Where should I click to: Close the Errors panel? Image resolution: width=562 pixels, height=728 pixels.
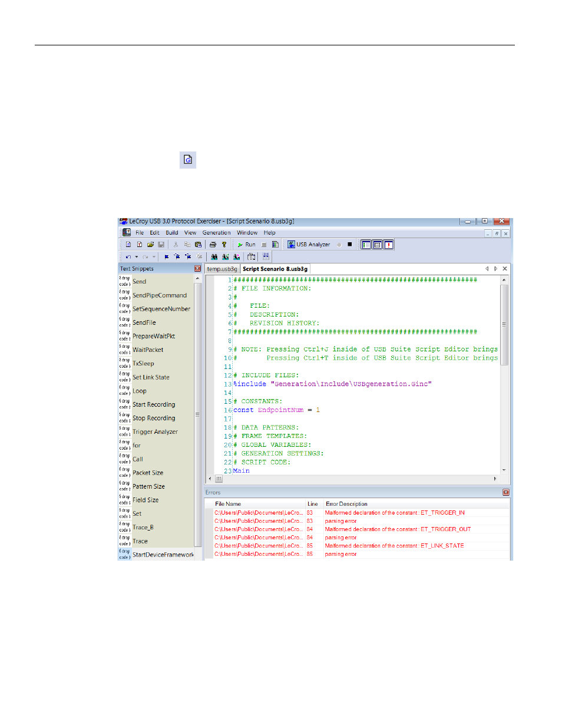(505, 492)
